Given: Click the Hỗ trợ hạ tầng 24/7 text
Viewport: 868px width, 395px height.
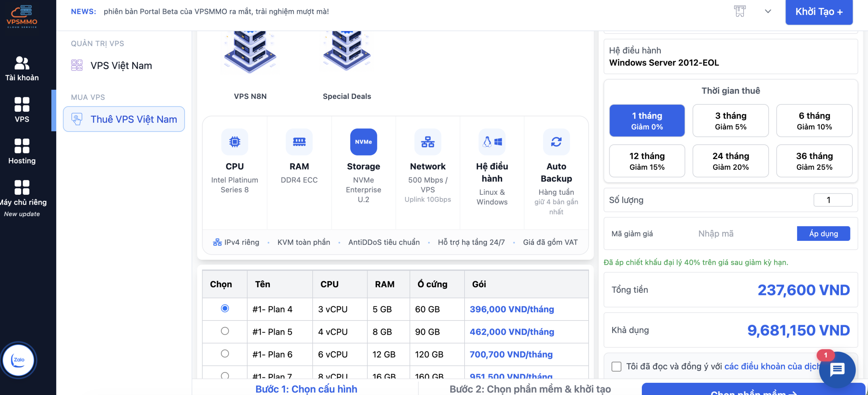Looking at the screenshot, I should pyautogui.click(x=471, y=242).
